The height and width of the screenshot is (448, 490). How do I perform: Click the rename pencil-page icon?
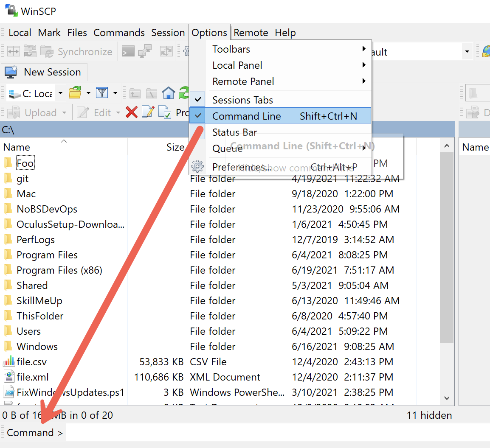[148, 112]
